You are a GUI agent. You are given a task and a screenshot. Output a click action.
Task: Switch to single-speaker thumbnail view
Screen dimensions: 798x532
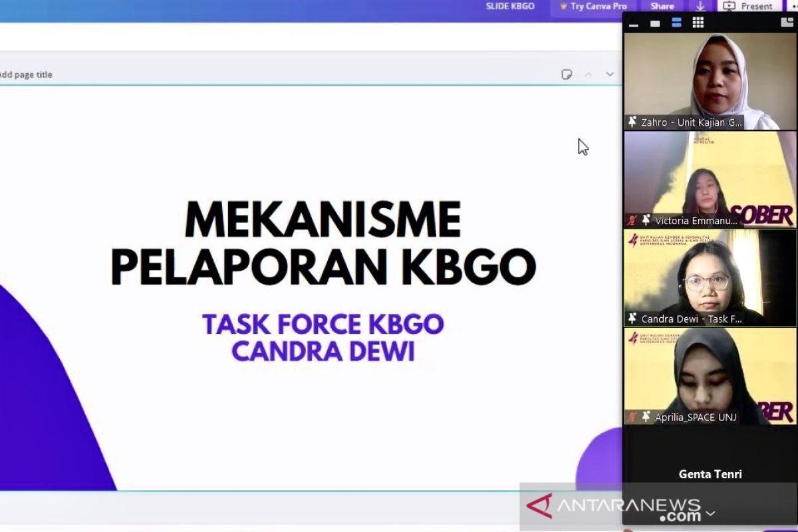click(x=655, y=23)
